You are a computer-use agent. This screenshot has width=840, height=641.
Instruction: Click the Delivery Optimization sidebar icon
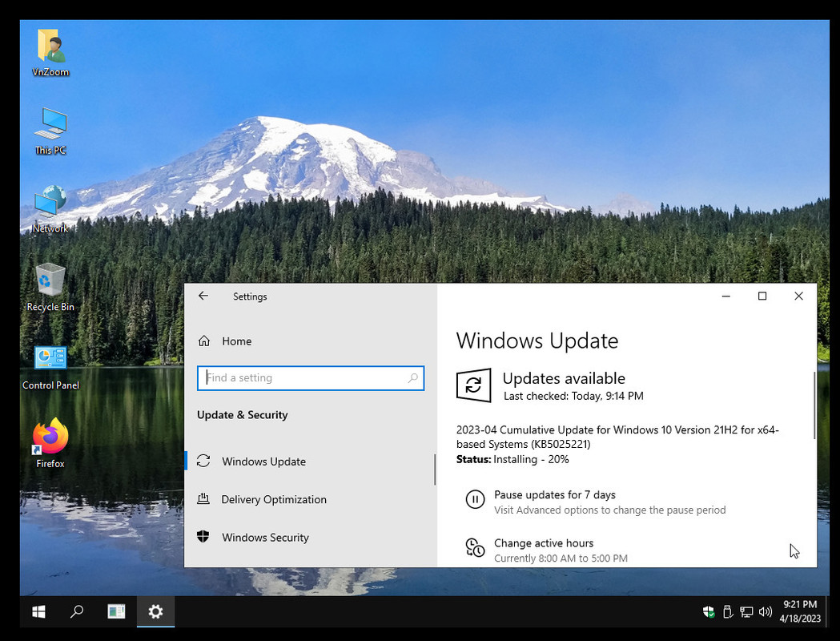click(x=203, y=499)
